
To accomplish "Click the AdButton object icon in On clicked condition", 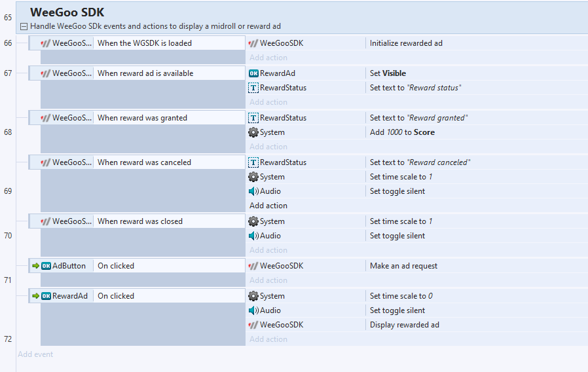I will coord(46,266).
